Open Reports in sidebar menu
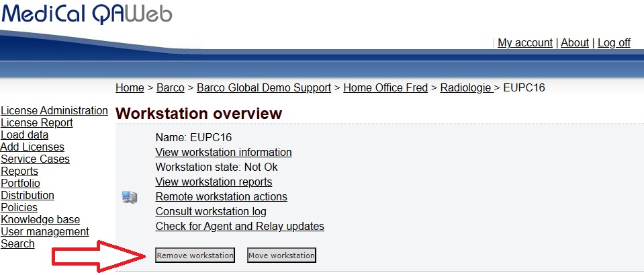Image resolution: width=644 pixels, height=275 pixels. [19, 171]
